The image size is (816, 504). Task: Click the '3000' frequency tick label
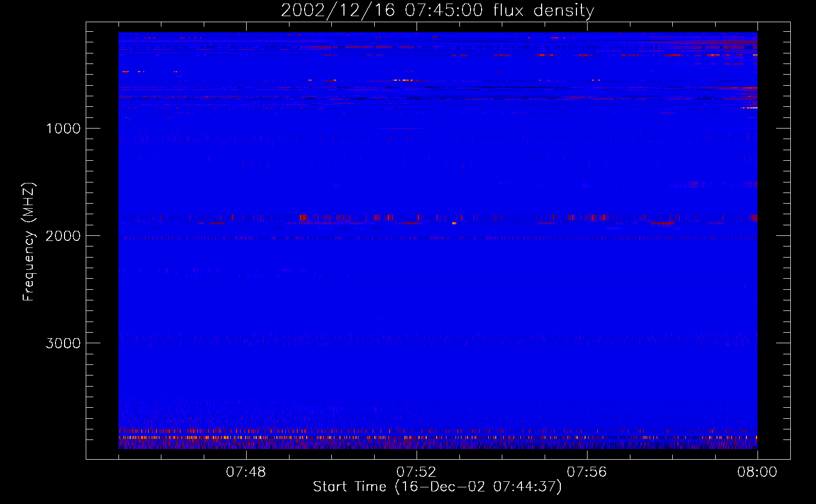[x=63, y=343]
